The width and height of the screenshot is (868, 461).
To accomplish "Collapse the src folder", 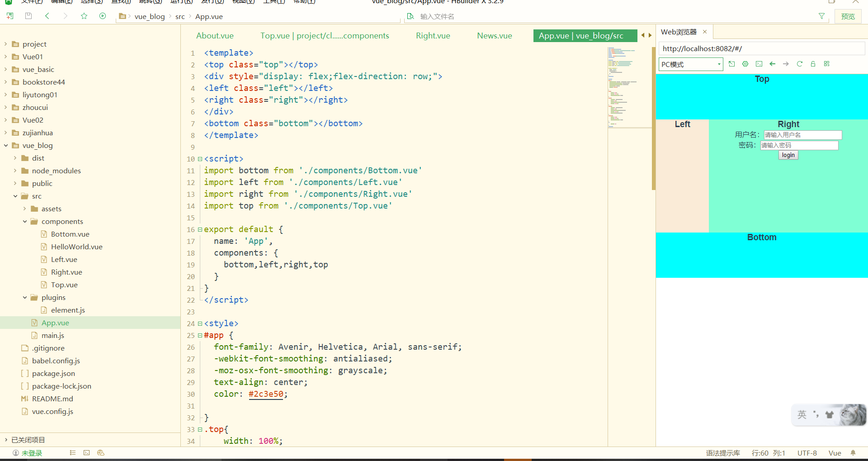I will point(15,196).
